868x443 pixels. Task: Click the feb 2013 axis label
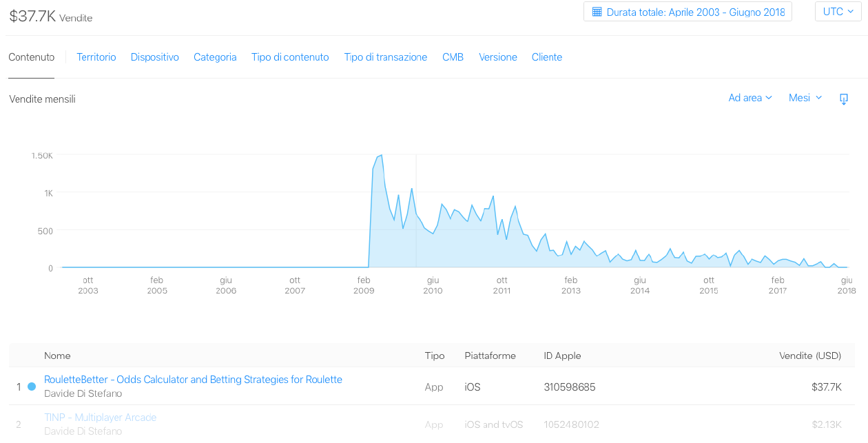[x=571, y=285]
